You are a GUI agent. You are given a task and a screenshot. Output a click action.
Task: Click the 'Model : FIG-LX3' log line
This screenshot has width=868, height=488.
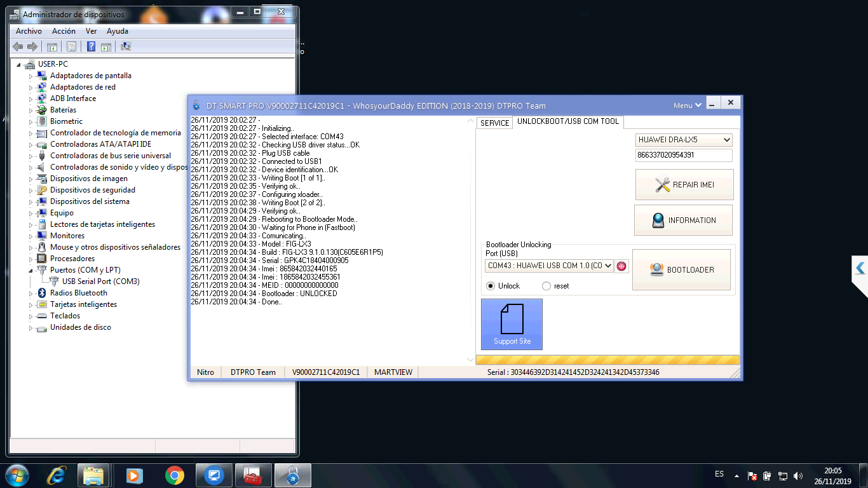pyautogui.click(x=251, y=244)
